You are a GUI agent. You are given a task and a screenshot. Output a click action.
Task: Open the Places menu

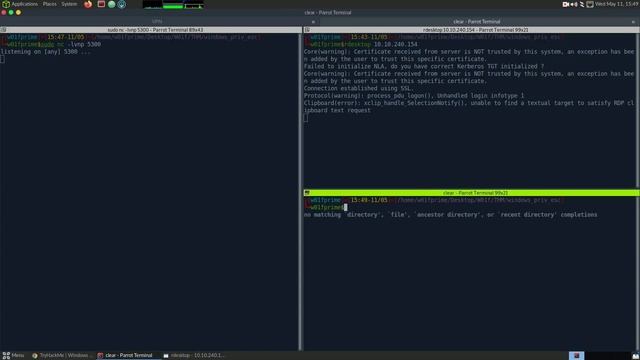[x=50, y=4]
